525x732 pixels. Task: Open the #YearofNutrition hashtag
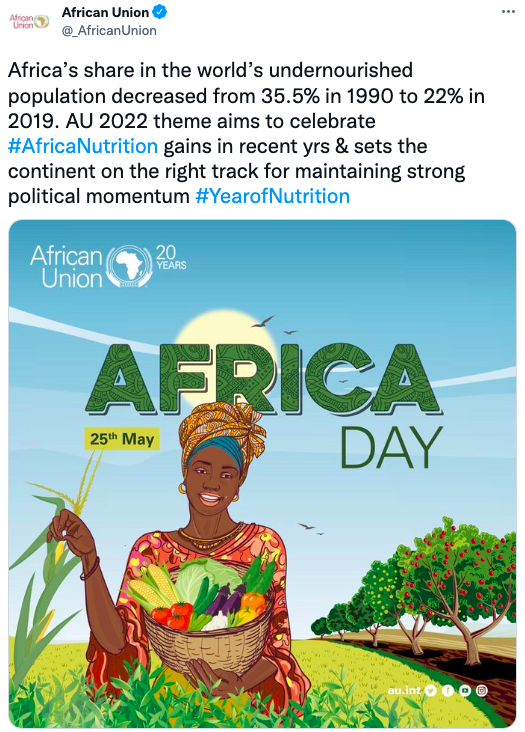tap(273, 196)
